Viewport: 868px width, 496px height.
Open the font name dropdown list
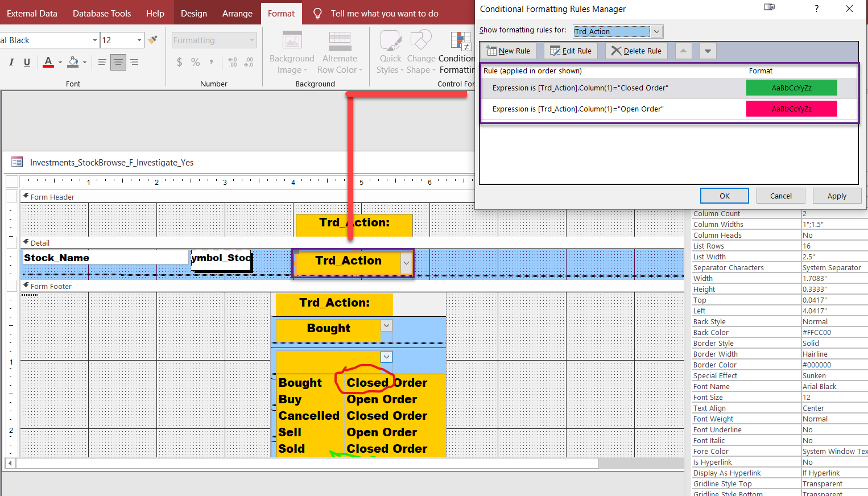click(x=95, y=40)
